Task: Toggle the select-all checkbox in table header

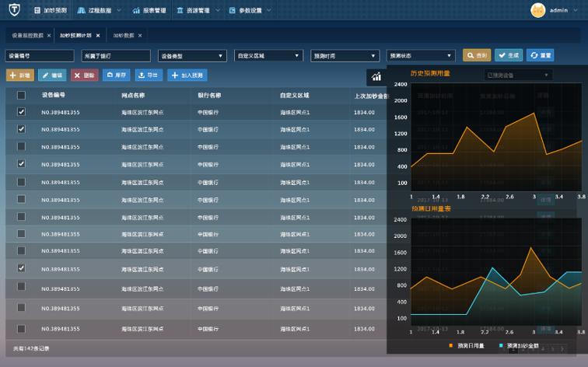Action: (21, 96)
